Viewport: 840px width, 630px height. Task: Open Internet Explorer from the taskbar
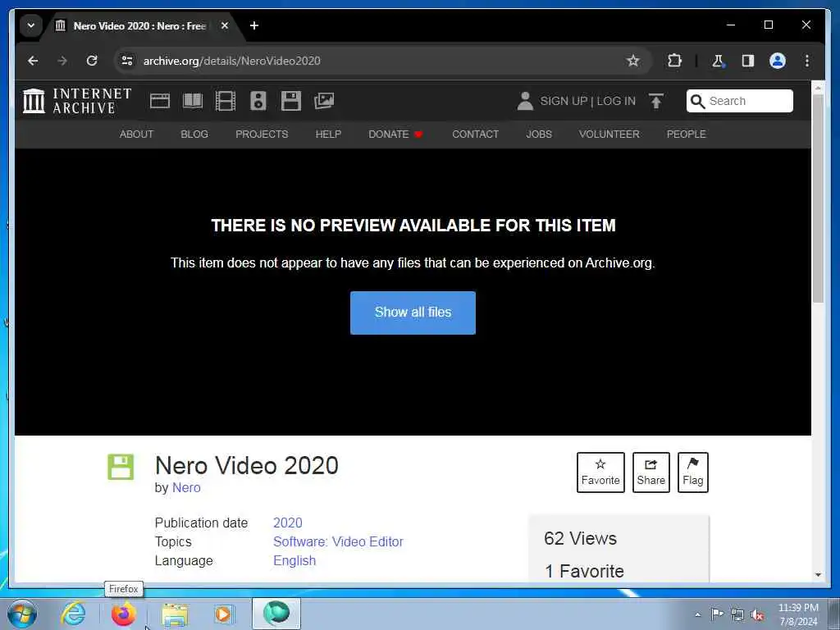coord(73,614)
